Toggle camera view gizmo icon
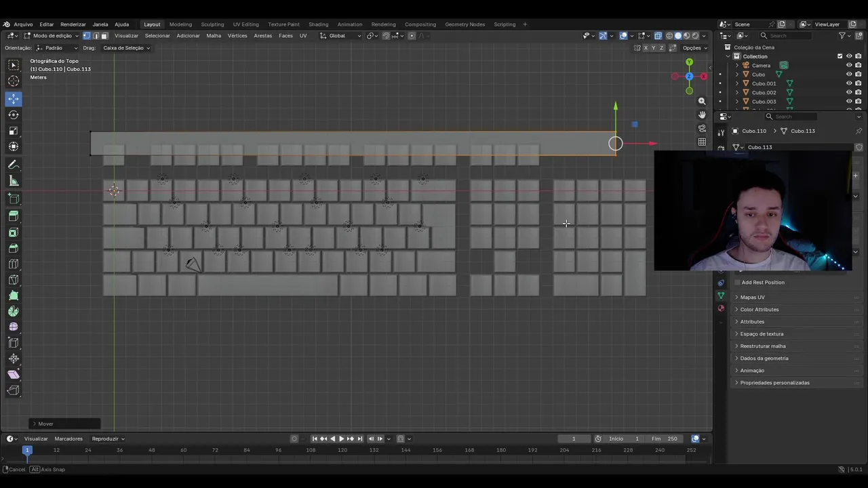868x488 pixels. 702,128
